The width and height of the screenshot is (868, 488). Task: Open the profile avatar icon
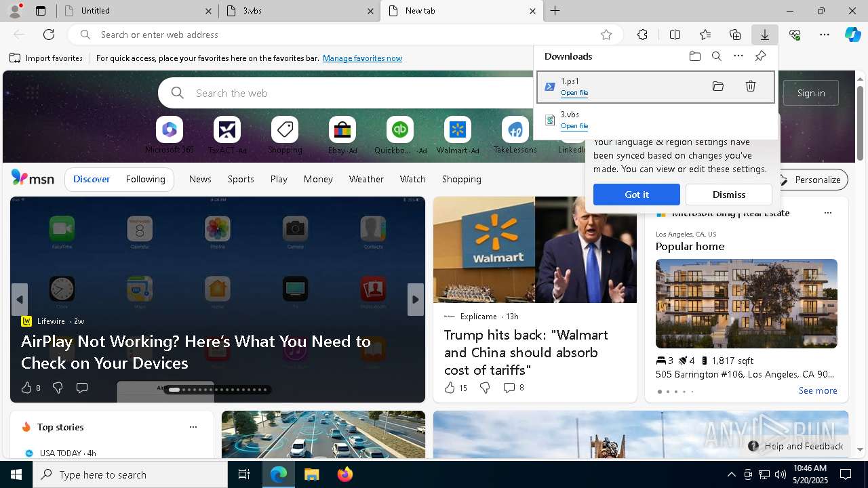pos(15,10)
